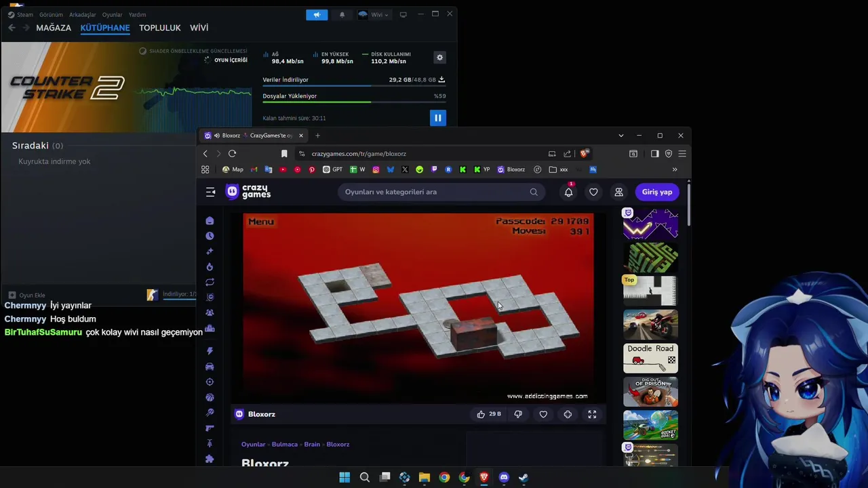Viewport: 868px width, 488px height.
Task: Open the Steam menu in menu bar
Action: tap(20, 14)
